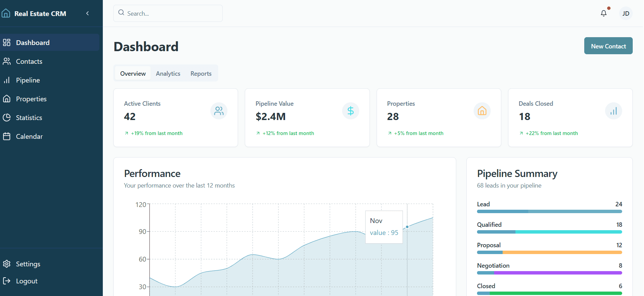Click the Pipeline bar chart icon in sidebar
The height and width of the screenshot is (296, 644).
[6, 80]
